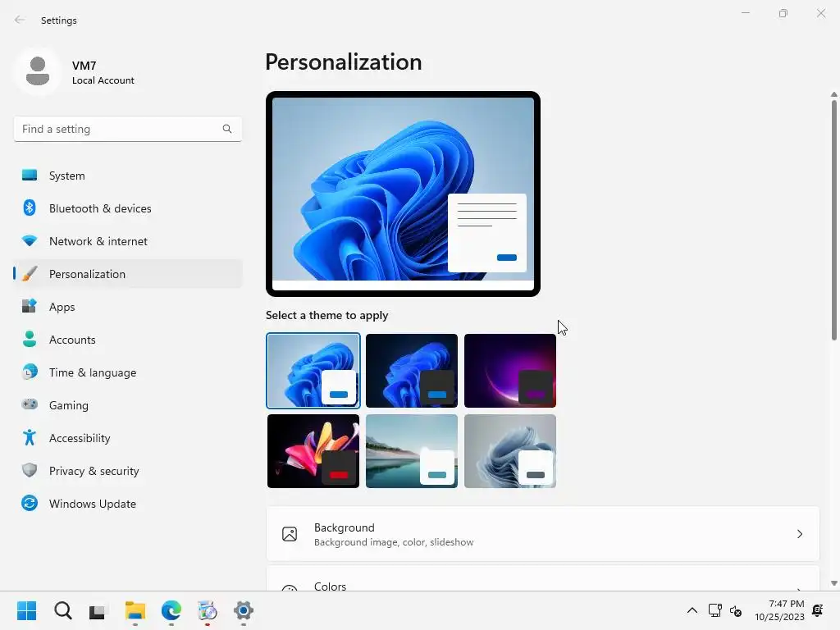The width and height of the screenshot is (840, 630).
Task: Click the scrollbar down arrow
Action: 833,583
